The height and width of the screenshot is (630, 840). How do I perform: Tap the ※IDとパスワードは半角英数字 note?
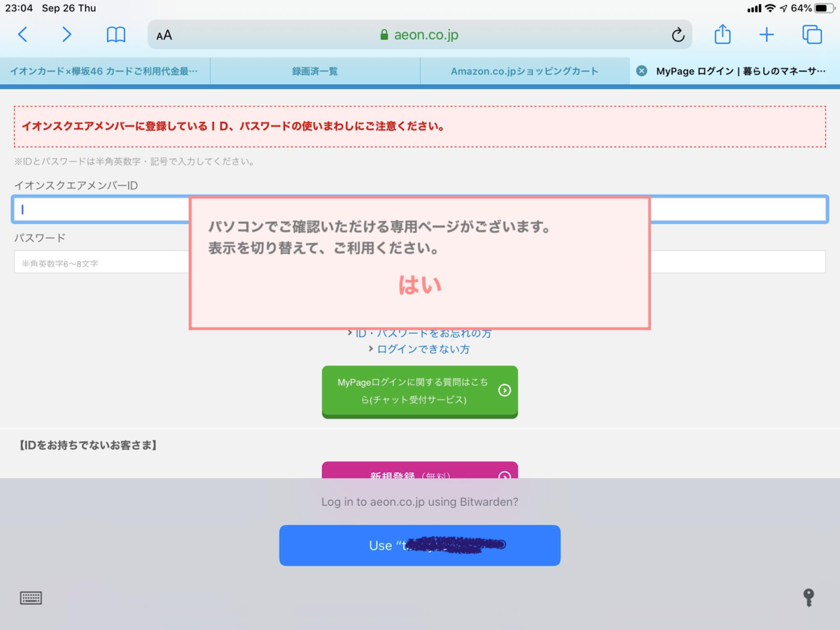coord(134,162)
